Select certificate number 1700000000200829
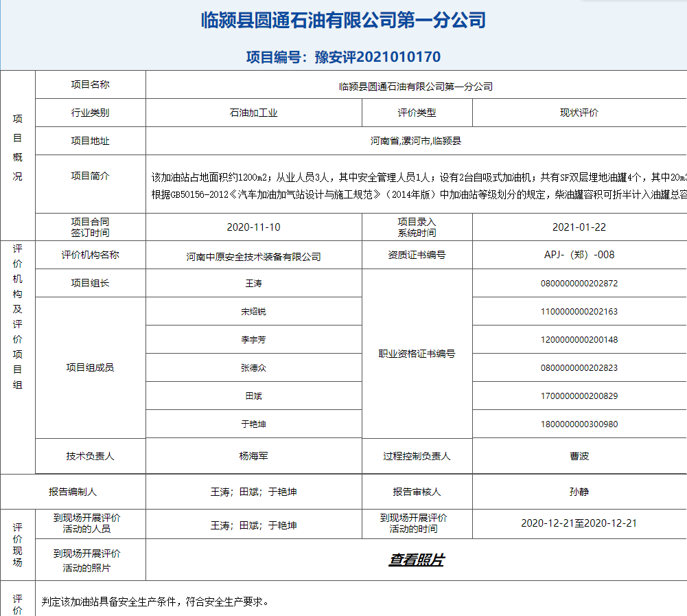Screen dimensions: 687x616 (579, 396)
